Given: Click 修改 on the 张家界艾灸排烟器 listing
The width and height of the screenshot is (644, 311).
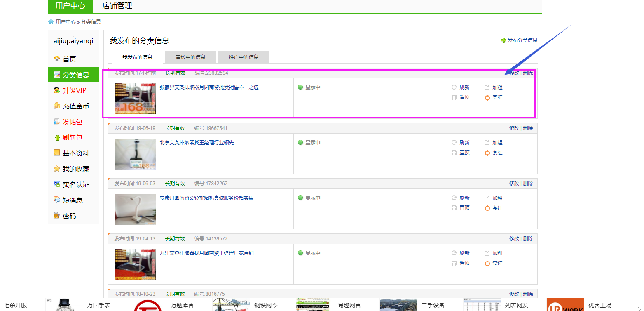Looking at the screenshot, I should point(514,73).
